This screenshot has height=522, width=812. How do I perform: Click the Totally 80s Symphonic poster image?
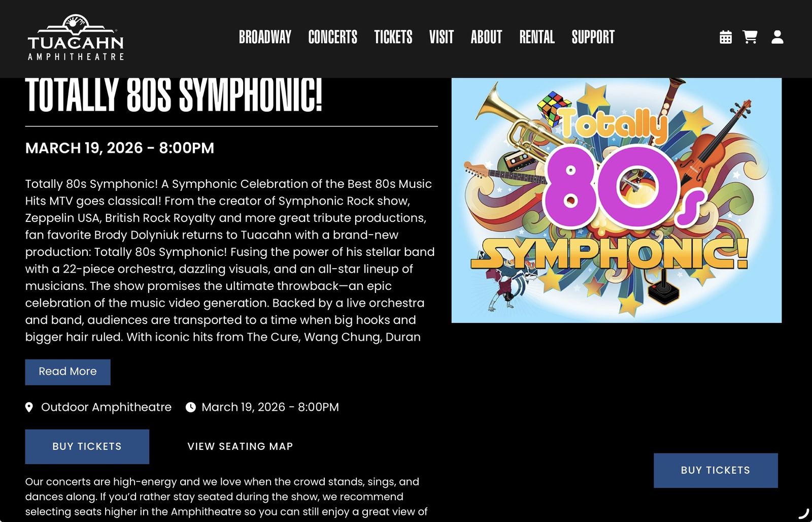[616, 198]
